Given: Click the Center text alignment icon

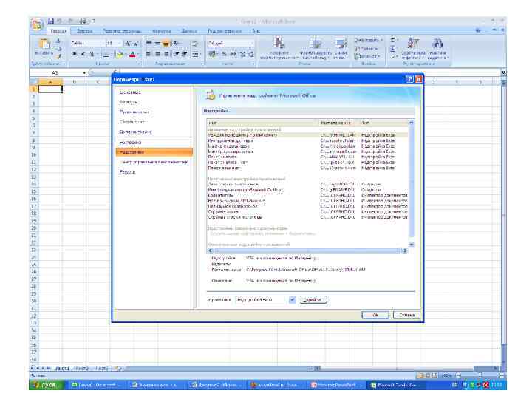Looking at the screenshot, I should 157,54.
